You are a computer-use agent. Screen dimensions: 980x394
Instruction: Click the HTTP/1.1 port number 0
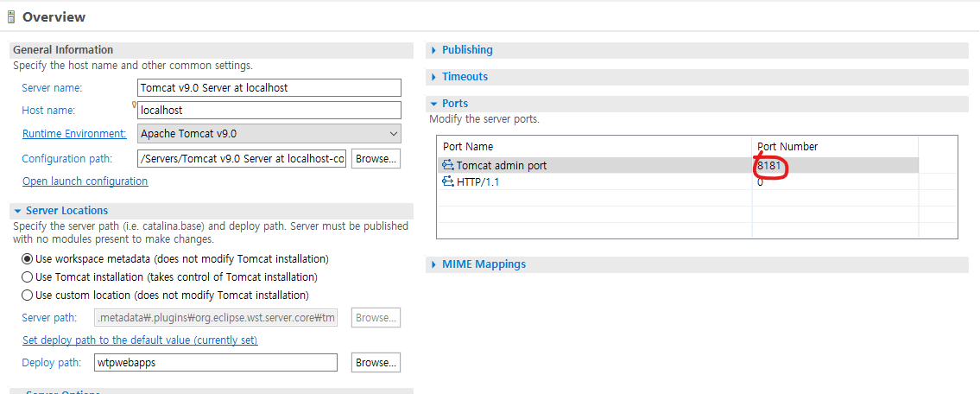760,182
